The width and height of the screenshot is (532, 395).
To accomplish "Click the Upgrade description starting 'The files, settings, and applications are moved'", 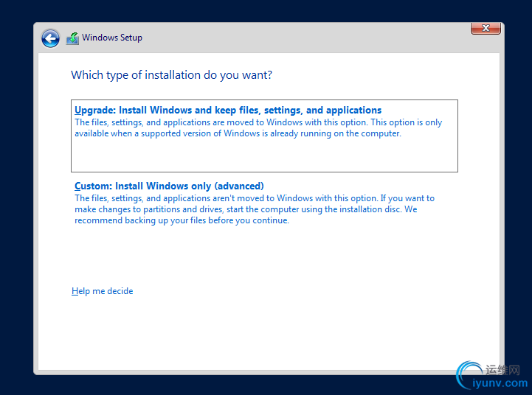I will tap(258, 127).
